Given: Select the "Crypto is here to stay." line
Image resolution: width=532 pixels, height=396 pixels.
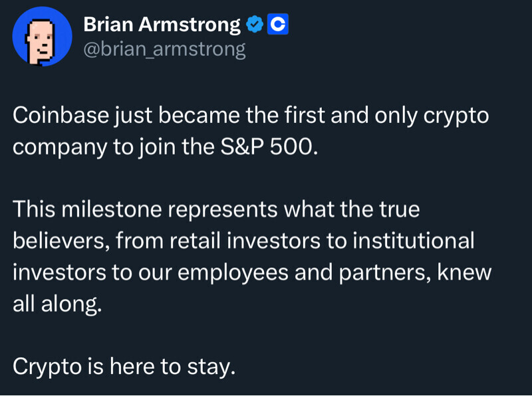Looking at the screenshot, I should coord(124,365).
